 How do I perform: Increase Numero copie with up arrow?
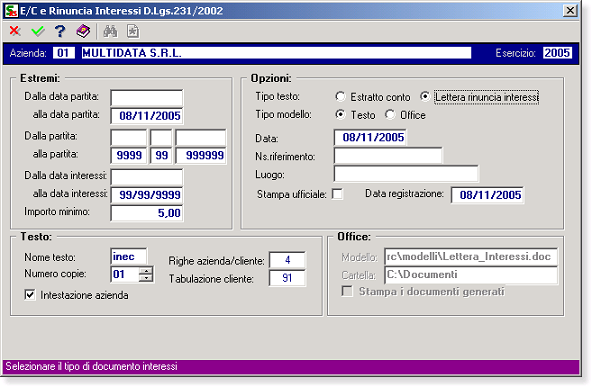coord(146,270)
